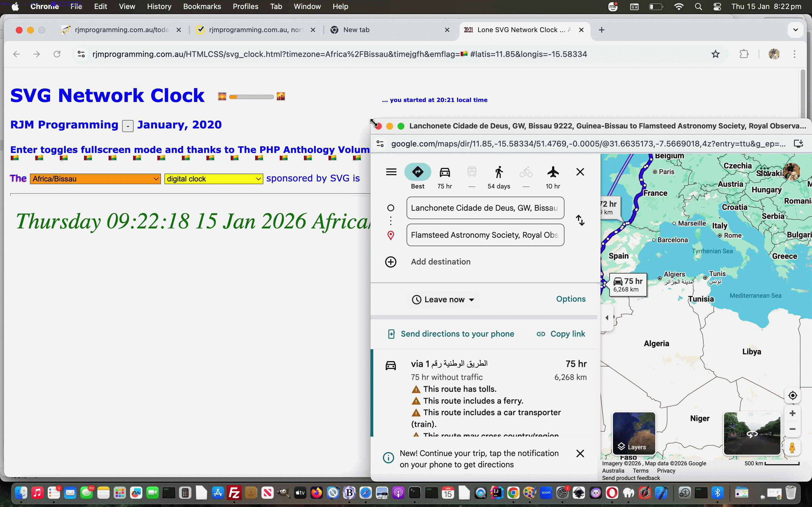The height and width of the screenshot is (507, 812).
Task: Click the Flamsteed Astronomy Society destination field
Action: [484, 235]
